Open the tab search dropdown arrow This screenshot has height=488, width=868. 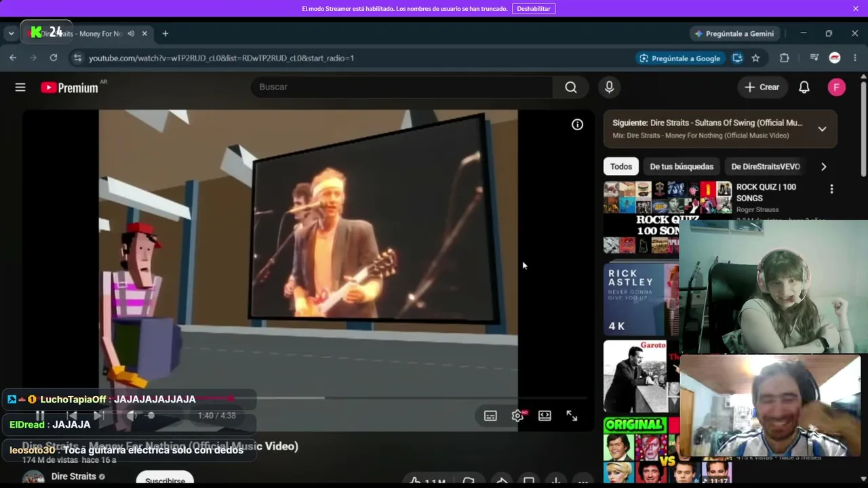tap(11, 33)
